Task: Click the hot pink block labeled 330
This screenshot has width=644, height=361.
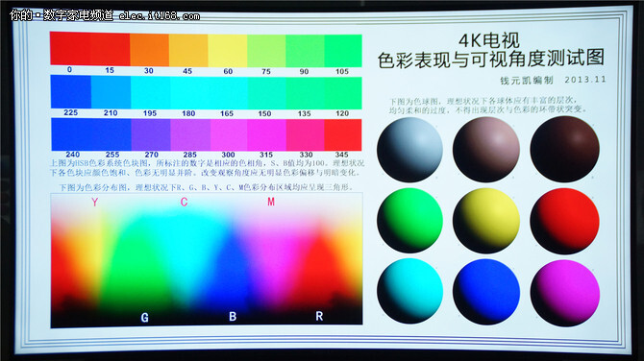Action: [305, 135]
